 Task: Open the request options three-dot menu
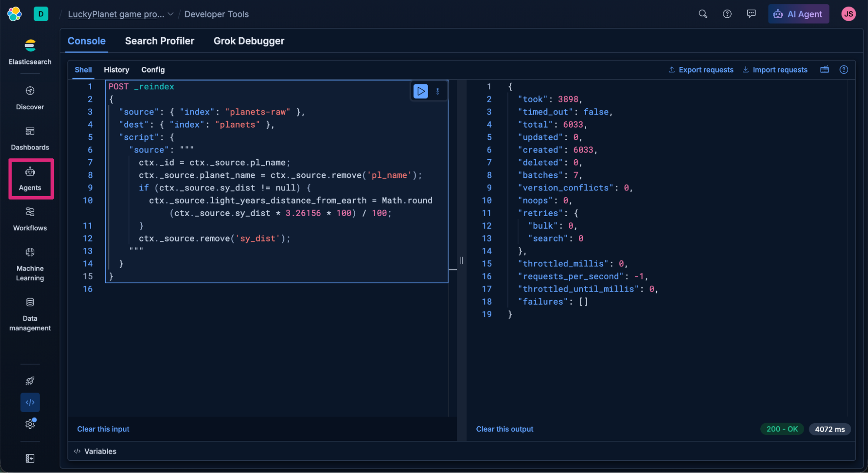pos(437,91)
